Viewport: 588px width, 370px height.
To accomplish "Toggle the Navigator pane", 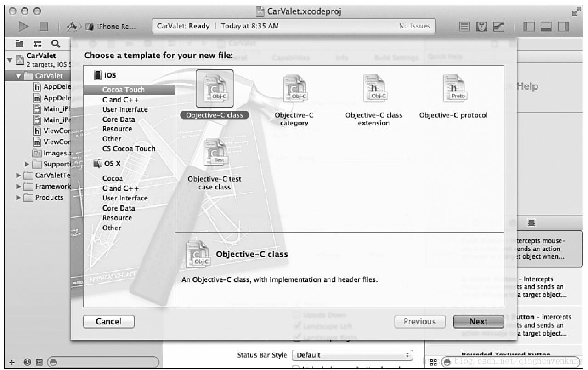I will tap(529, 27).
